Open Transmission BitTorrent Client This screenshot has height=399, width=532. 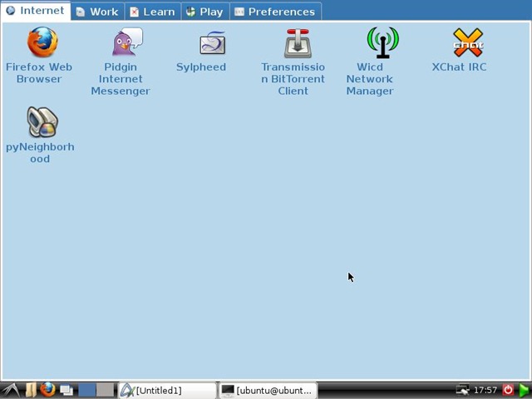[x=298, y=42]
